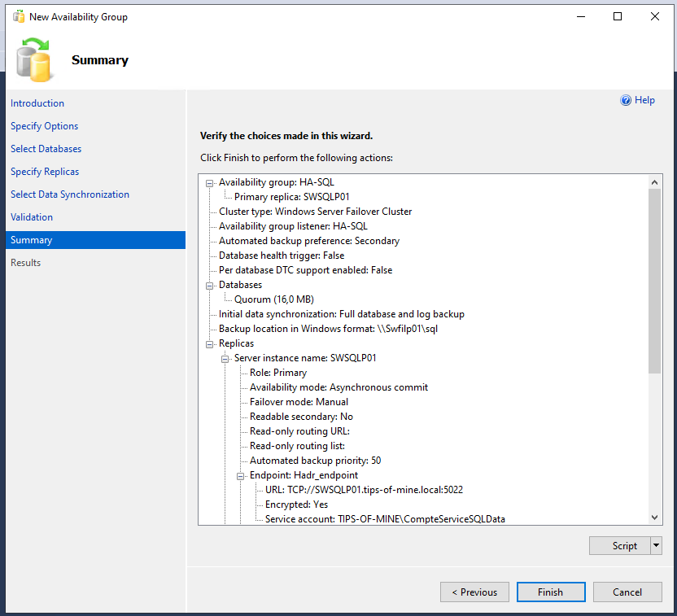The image size is (677, 616).
Task: Collapse the Replicas tree node
Action: (209, 344)
